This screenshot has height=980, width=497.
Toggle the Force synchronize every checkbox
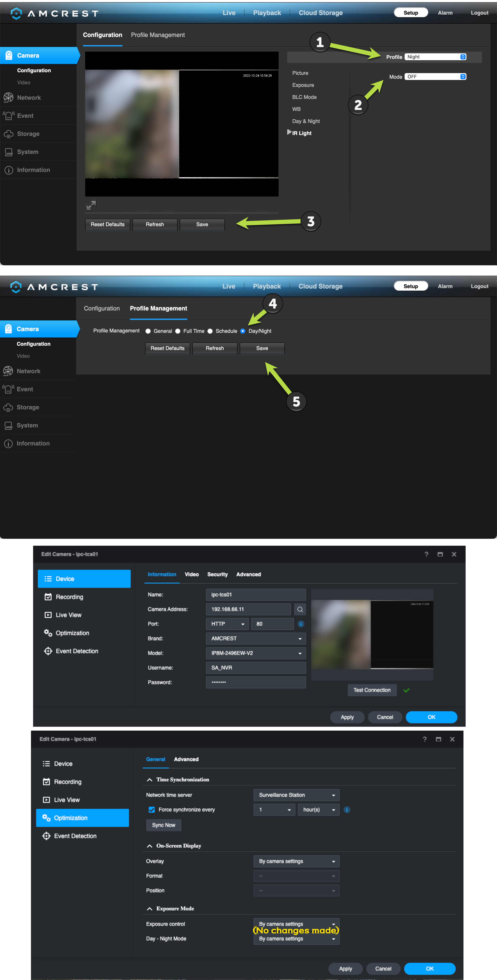click(152, 809)
